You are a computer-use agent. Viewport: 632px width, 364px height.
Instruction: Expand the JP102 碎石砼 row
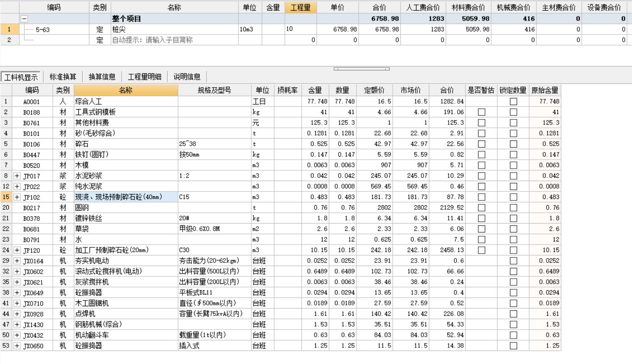click(x=17, y=197)
